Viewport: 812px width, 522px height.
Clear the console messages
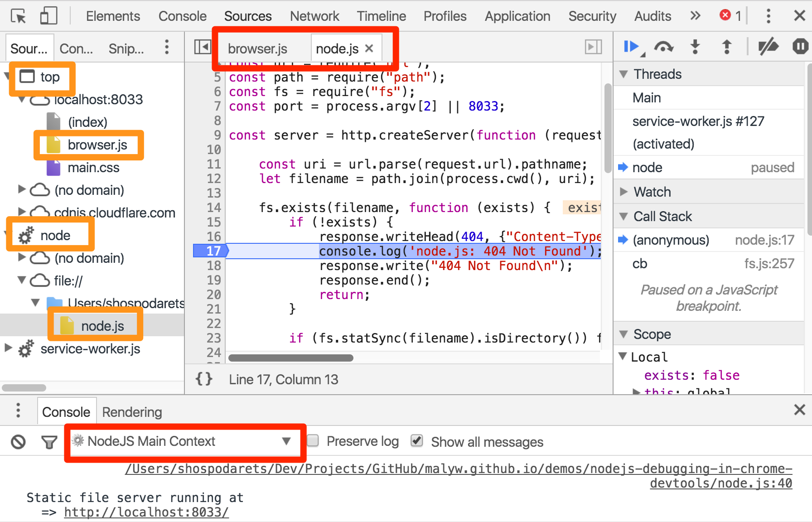tap(18, 441)
